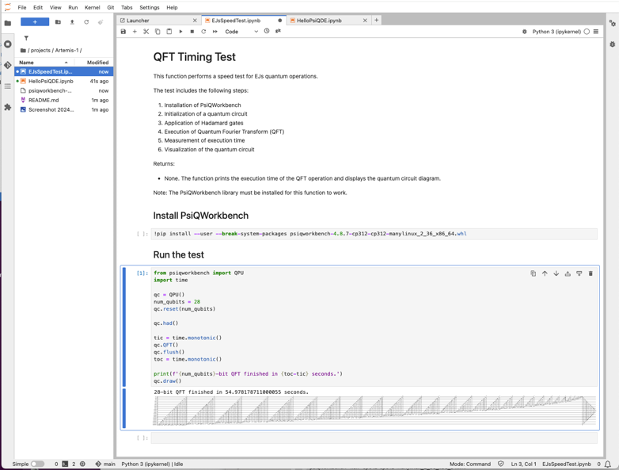
Task: Click the kernel status circle indicator
Action: point(587,32)
